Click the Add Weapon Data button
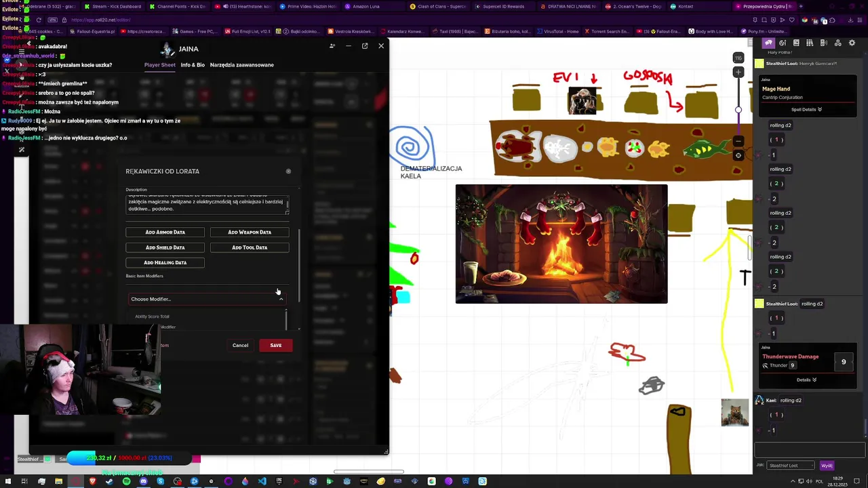Viewport: 868px width, 488px height. tap(250, 232)
